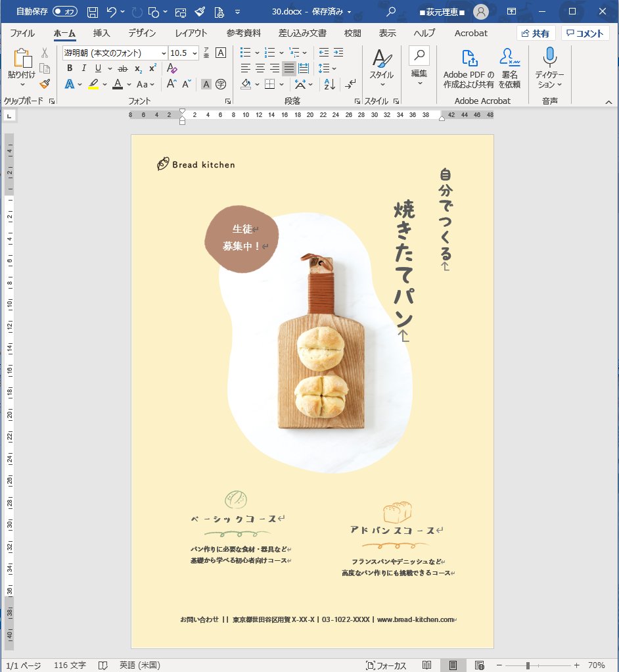This screenshot has width=619, height=672.
Task: Click the Bullets list icon
Action: [x=246, y=53]
